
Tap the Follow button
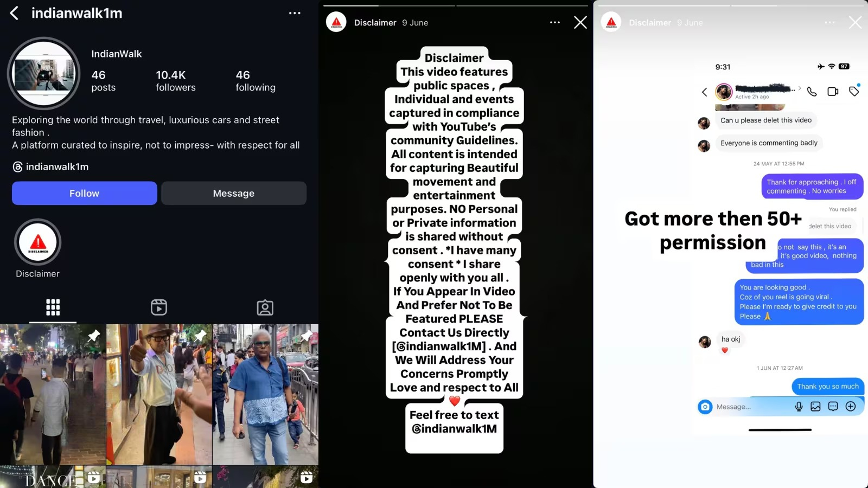pyautogui.click(x=85, y=193)
